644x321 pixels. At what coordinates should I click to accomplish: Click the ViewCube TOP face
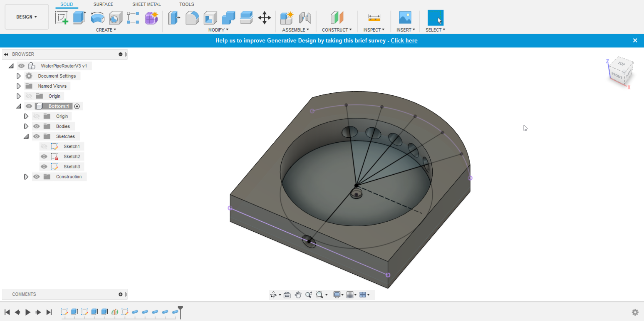[622, 63]
